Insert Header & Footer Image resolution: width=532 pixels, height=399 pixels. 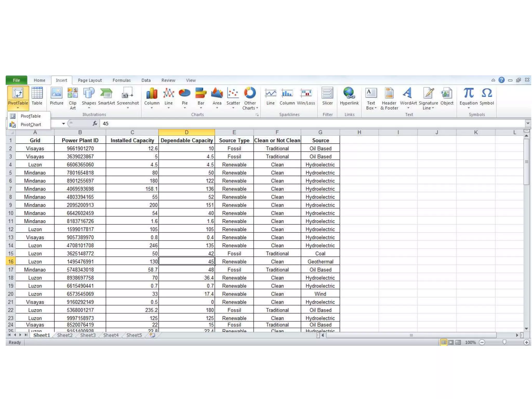(x=389, y=98)
